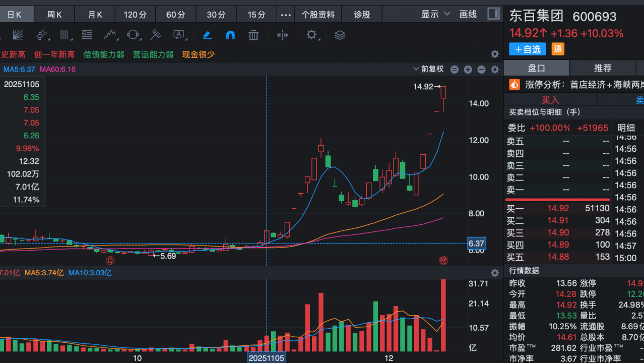644x363 pixels.
Task: Select the wave line drawing tool
Action: coord(110,35)
